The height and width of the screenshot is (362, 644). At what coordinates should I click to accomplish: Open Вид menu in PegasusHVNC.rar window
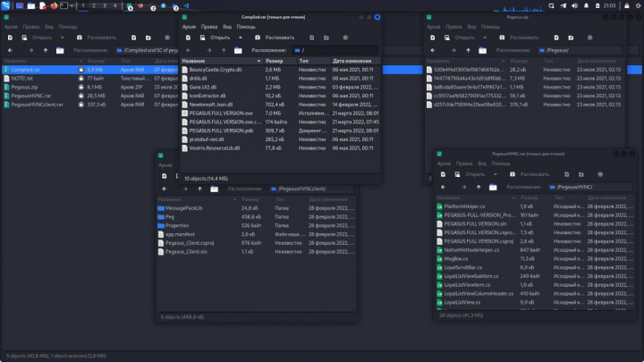click(482, 164)
